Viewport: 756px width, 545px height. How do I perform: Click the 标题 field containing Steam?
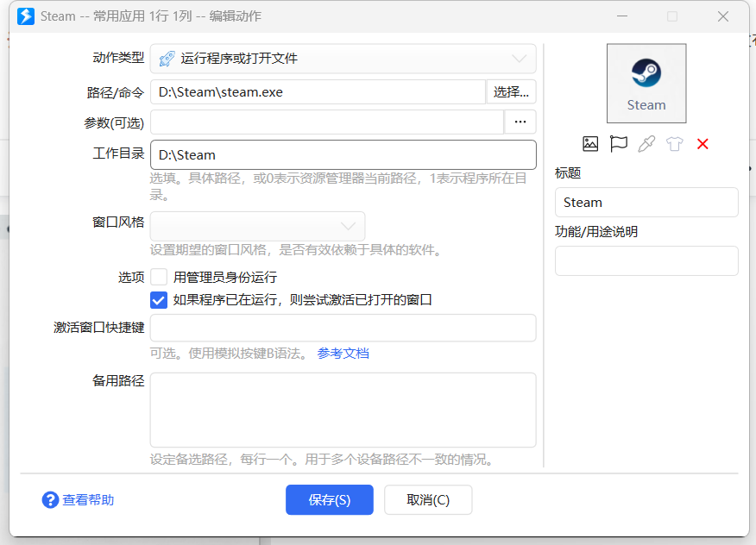point(646,203)
